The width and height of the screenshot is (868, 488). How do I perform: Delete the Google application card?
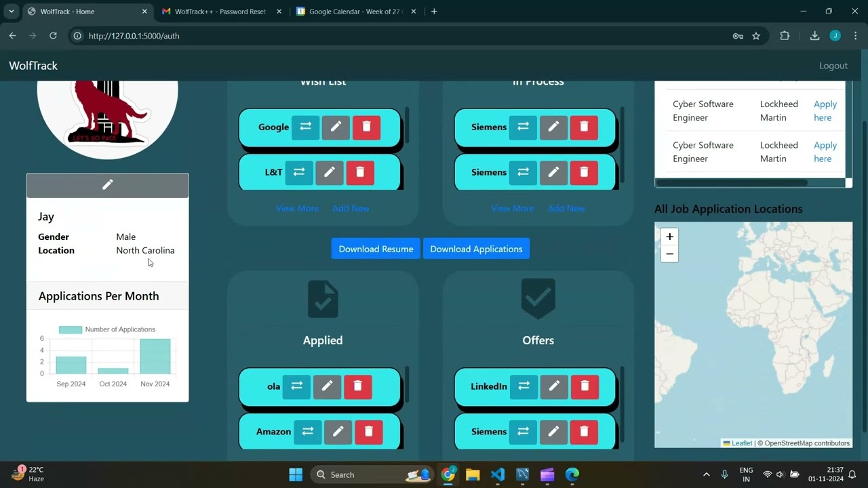(366, 127)
